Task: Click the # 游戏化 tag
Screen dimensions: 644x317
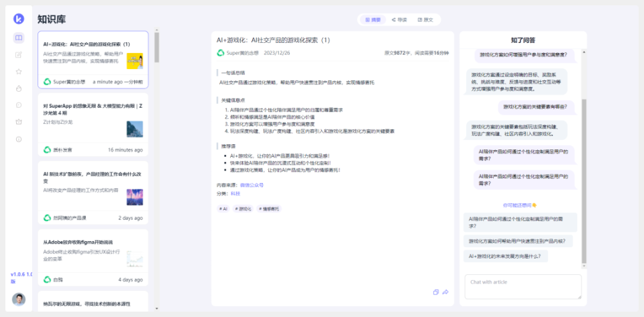Action: coord(243,208)
